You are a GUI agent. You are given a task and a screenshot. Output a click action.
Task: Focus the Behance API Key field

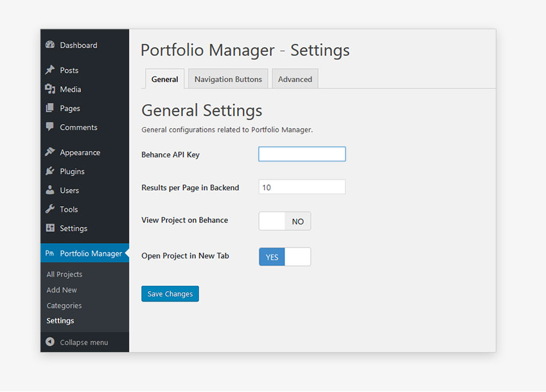point(302,154)
